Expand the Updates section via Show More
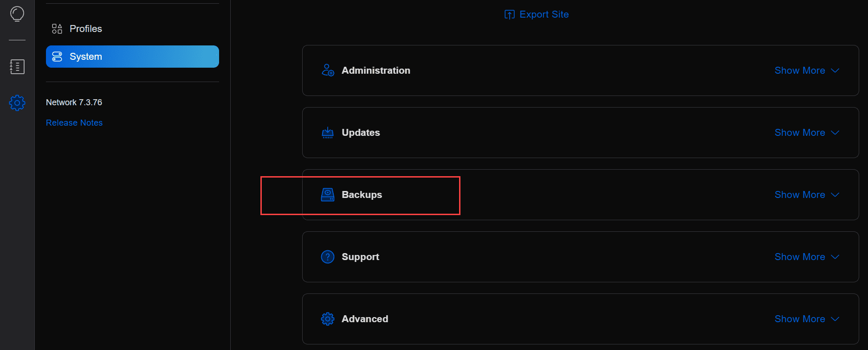868x350 pixels. (807, 133)
